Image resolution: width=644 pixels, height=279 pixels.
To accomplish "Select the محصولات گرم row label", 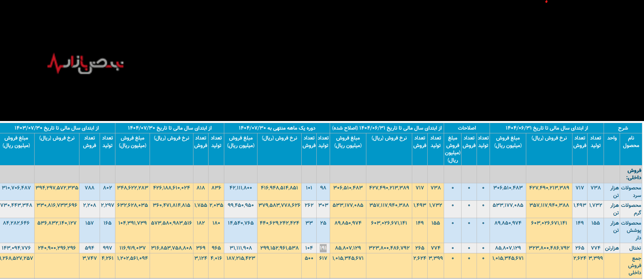I will 631,209.
